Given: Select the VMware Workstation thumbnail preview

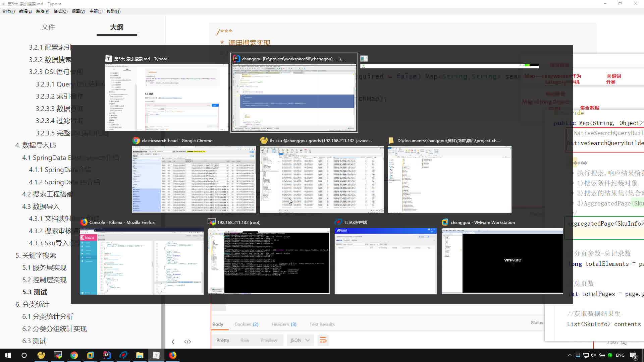Looking at the screenshot, I should pos(502,261).
